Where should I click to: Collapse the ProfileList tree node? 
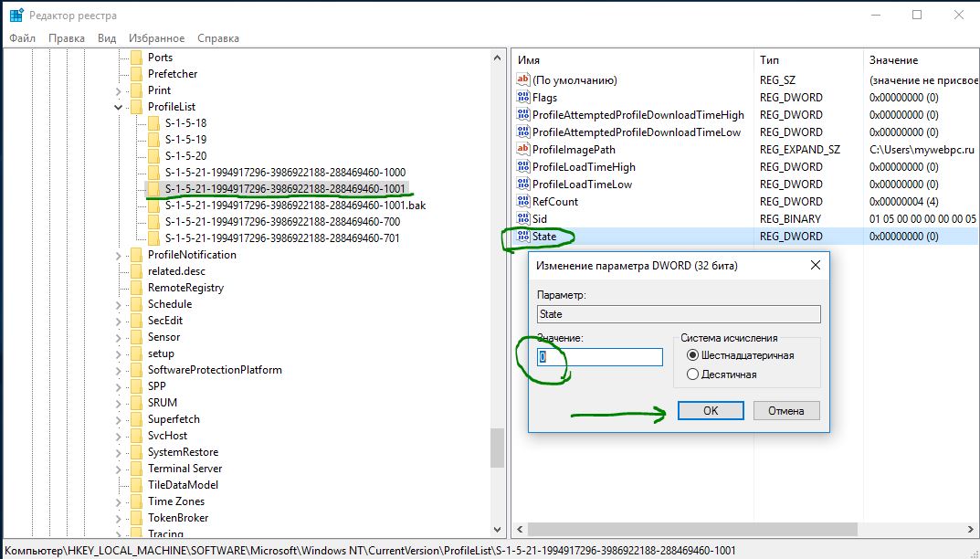(118, 107)
